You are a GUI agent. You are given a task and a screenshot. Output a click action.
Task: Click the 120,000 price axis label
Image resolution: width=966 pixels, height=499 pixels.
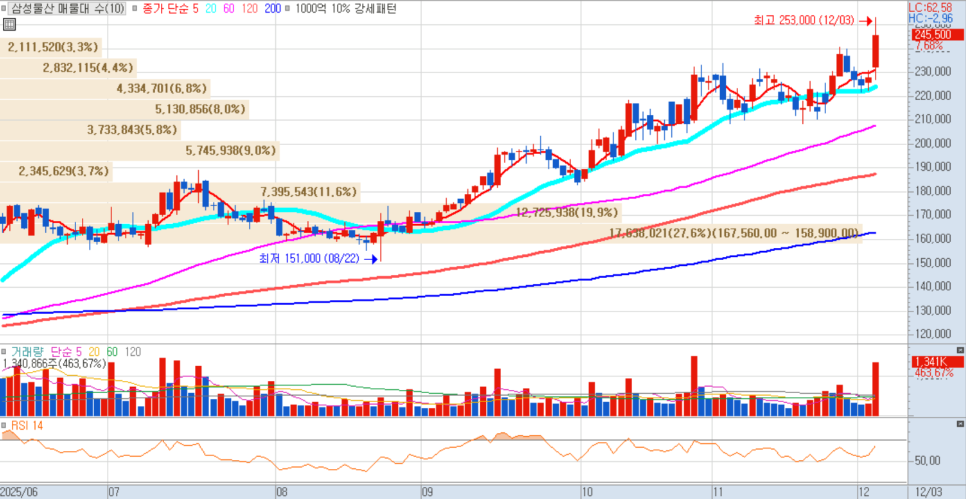click(932, 334)
